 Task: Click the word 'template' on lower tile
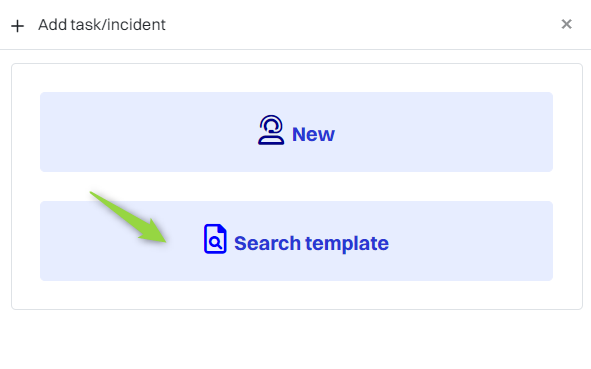[347, 243]
